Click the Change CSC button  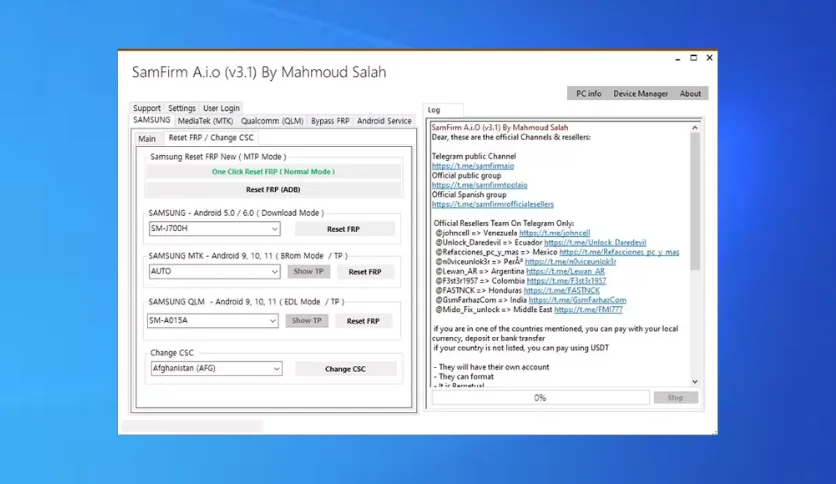click(345, 369)
